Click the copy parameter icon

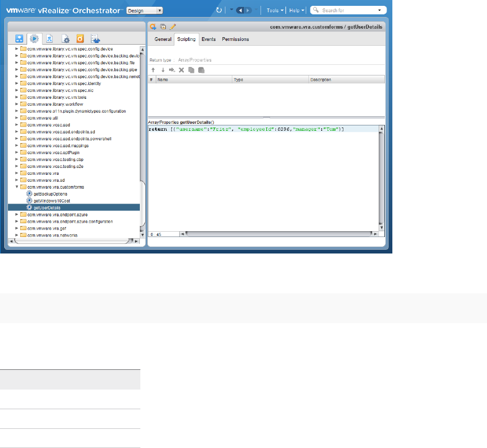[191, 70]
